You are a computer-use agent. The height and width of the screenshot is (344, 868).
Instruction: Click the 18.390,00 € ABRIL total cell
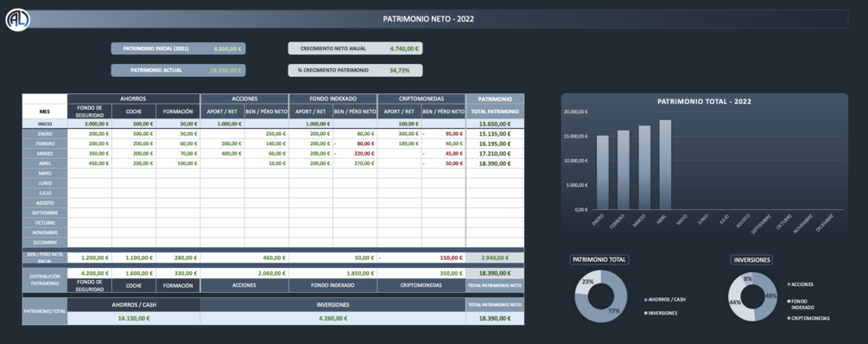pos(495,164)
